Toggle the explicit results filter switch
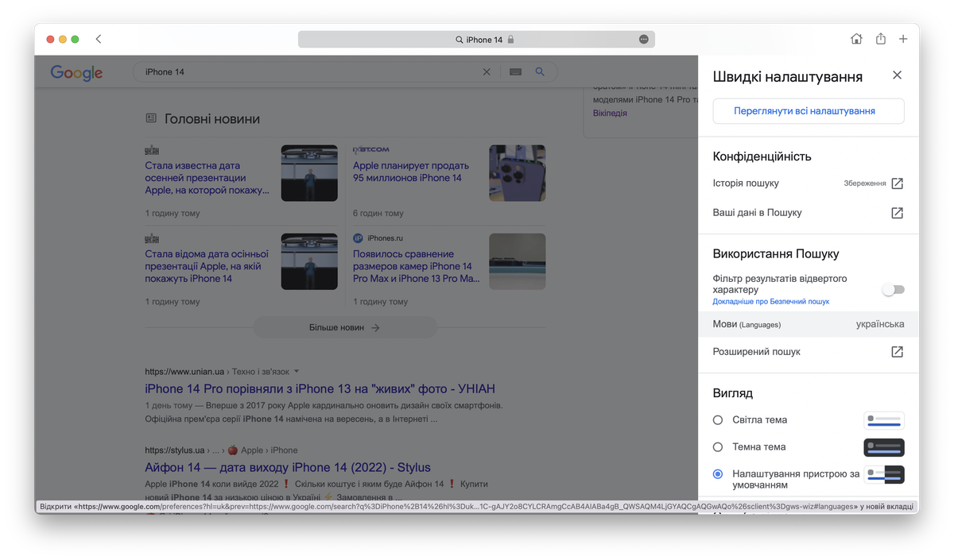This screenshot has height=560, width=954. 893,290
